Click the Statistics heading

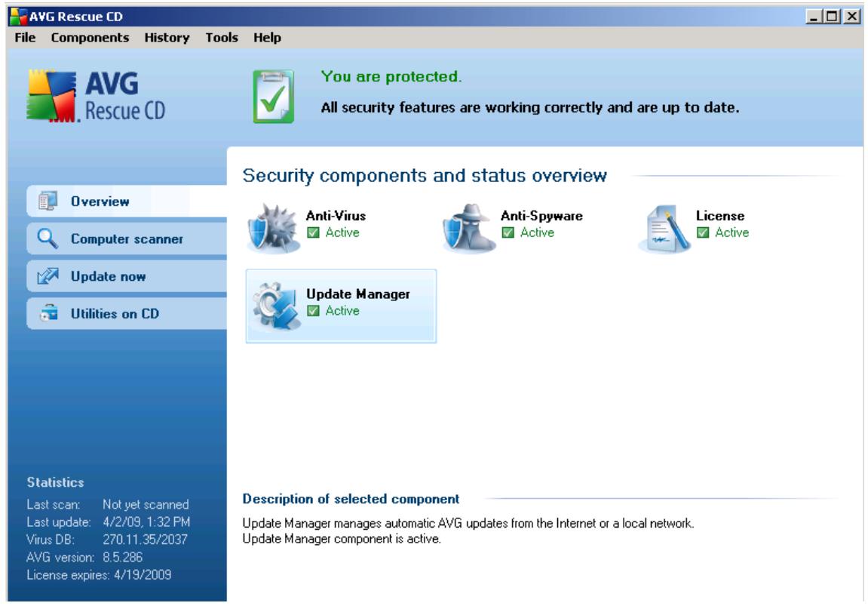[55, 482]
